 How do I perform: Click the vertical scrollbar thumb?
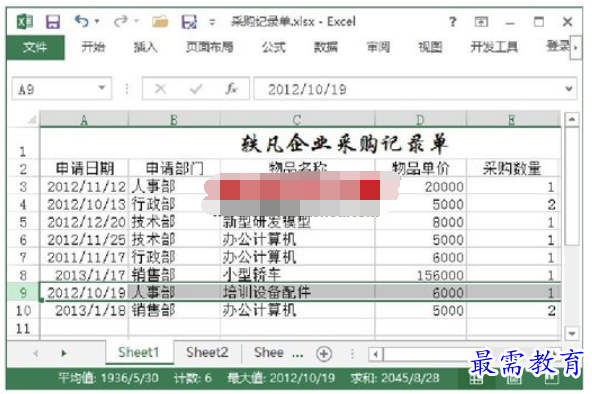pos(572,187)
